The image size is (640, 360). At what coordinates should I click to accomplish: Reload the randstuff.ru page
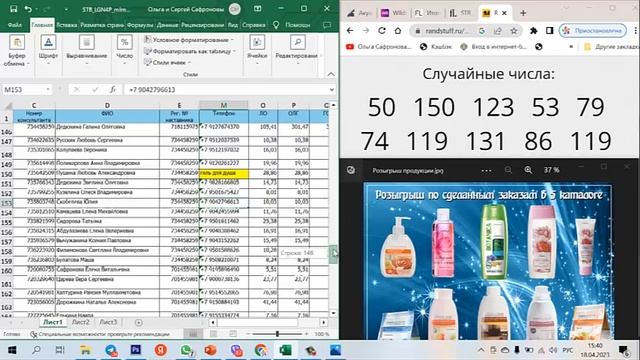pos(382,31)
